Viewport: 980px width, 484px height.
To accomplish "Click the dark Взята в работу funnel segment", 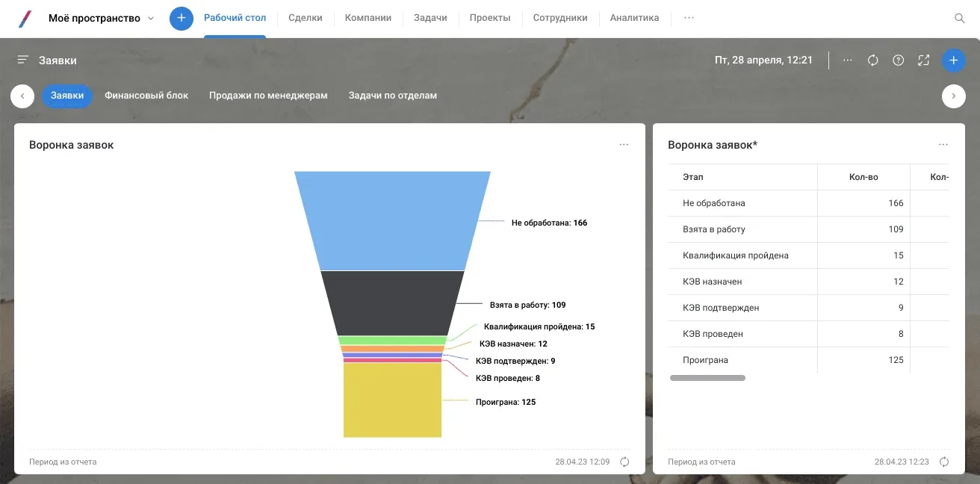I will pyautogui.click(x=392, y=302).
